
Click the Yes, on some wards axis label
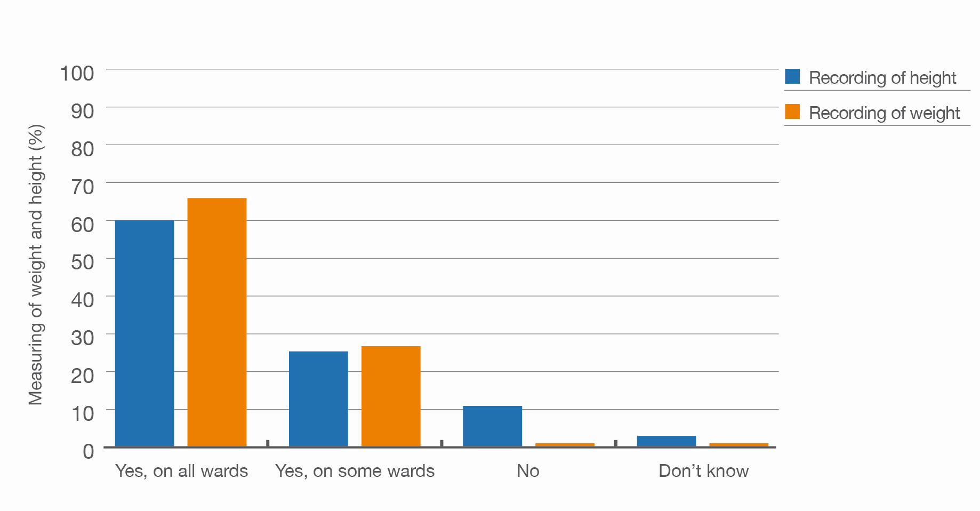355,471
